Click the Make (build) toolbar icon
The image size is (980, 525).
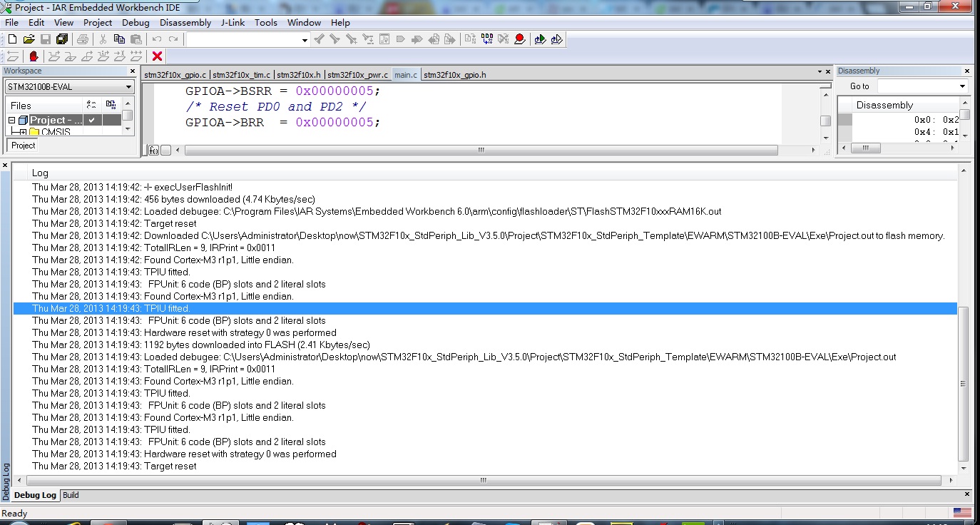tap(486, 39)
